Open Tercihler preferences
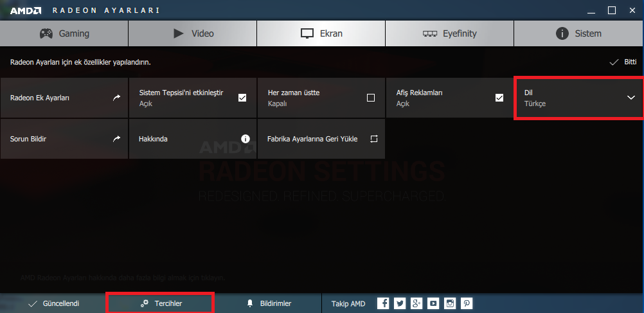The width and height of the screenshot is (644, 313). [161, 303]
